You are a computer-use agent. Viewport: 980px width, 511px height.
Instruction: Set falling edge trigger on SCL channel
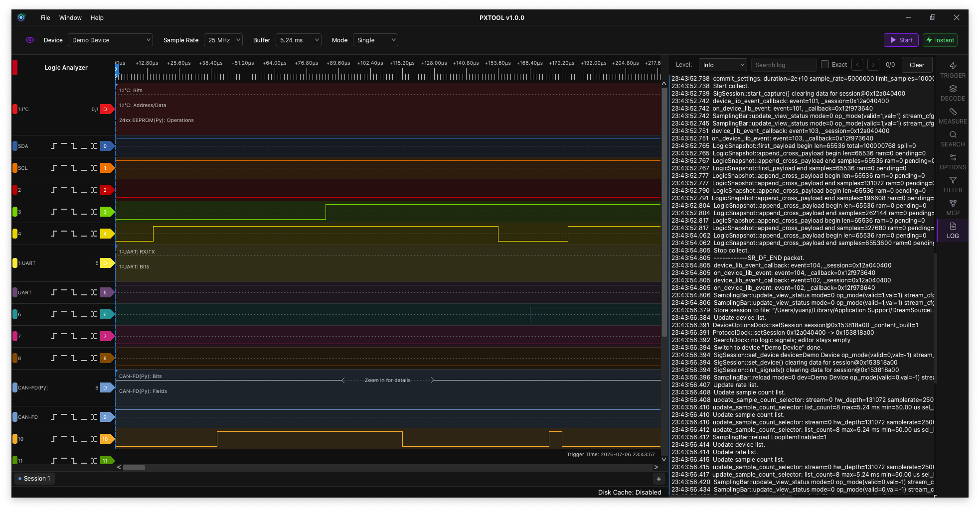click(74, 168)
